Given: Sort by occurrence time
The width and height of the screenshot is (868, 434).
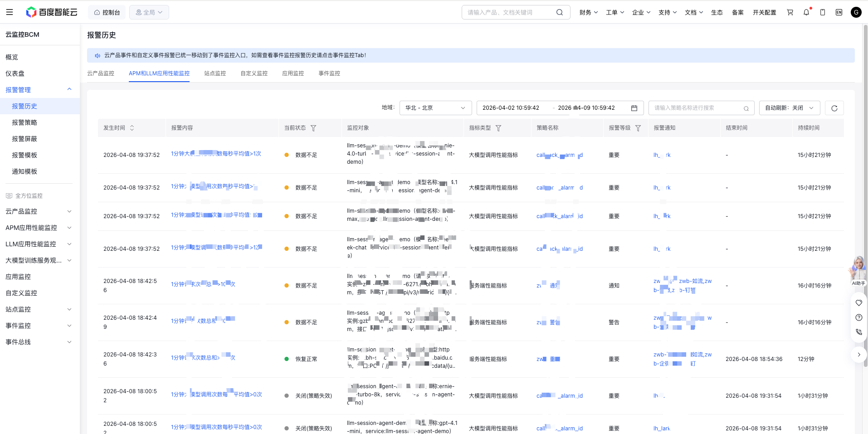Looking at the screenshot, I should click(132, 128).
